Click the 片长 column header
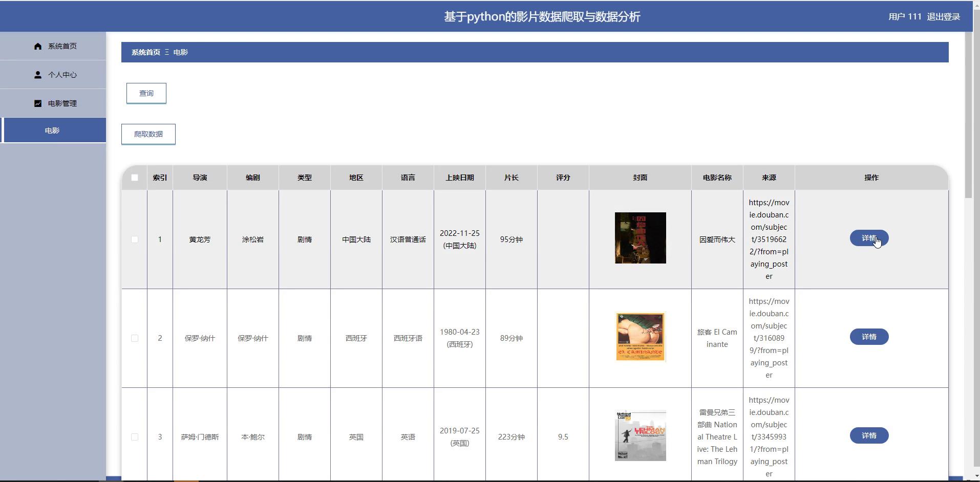980x482 pixels. [512, 178]
